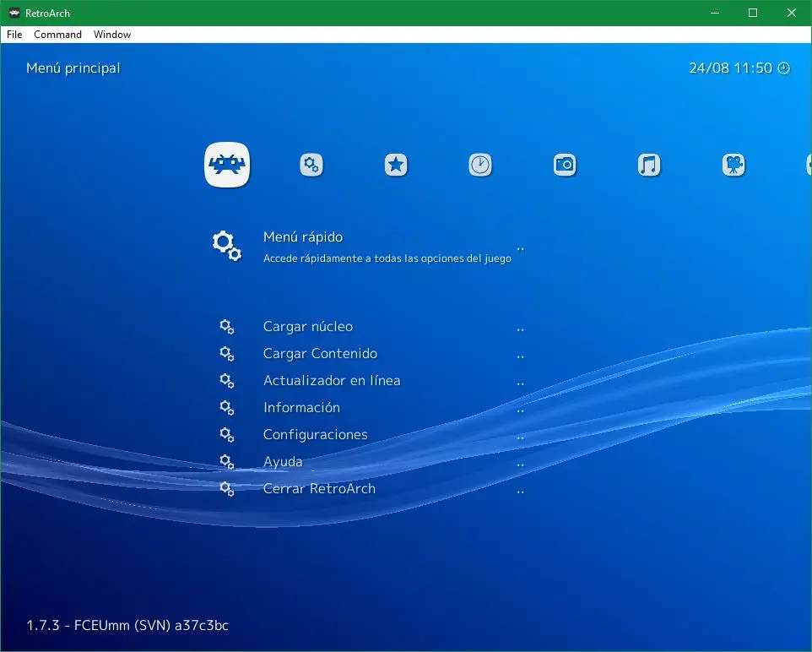
Task: Open the Window menu
Action: 112,35
